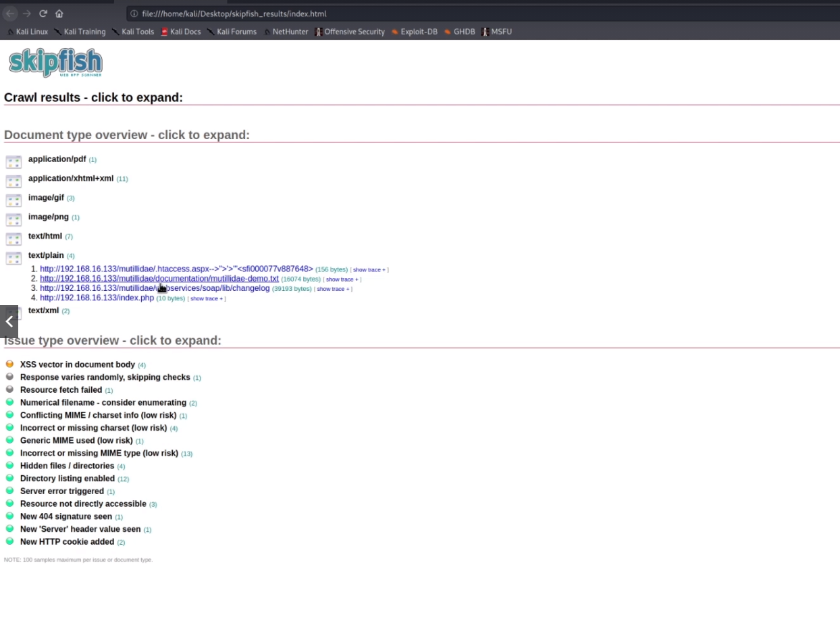The height and width of the screenshot is (623, 840).
Task: Click the image/gif document type icon
Action: [14, 200]
